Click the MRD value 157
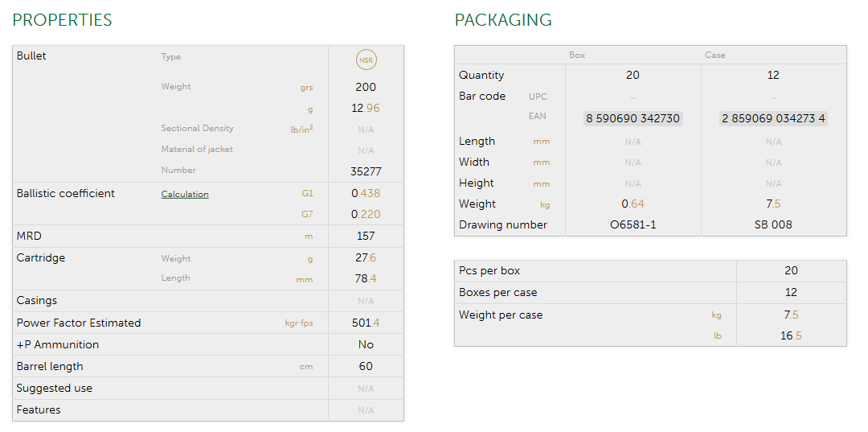The width and height of the screenshot is (868, 432). tap(366, 237)
